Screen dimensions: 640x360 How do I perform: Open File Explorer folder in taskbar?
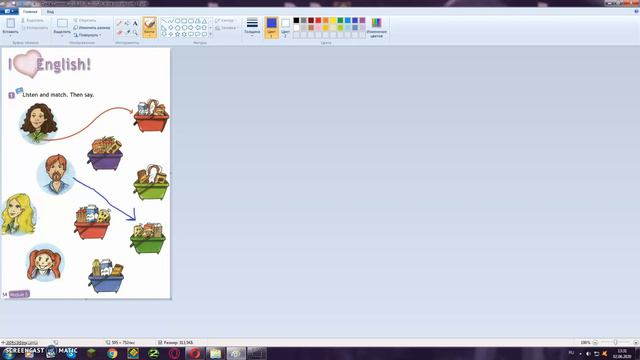pos(215,353)
